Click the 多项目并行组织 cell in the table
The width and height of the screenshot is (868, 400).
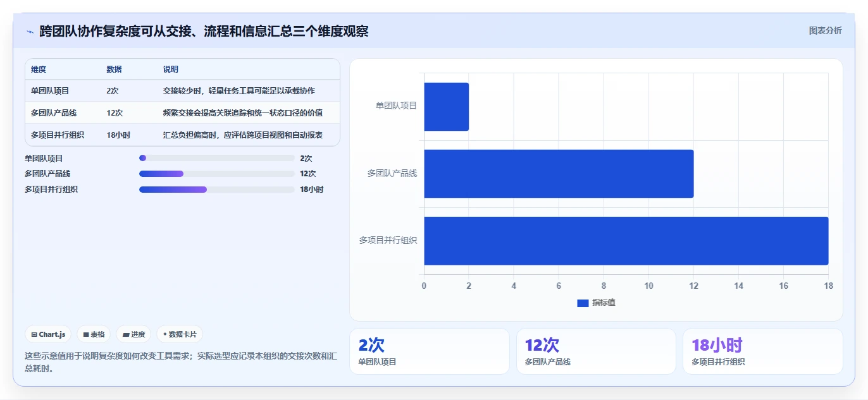(58, 135)
